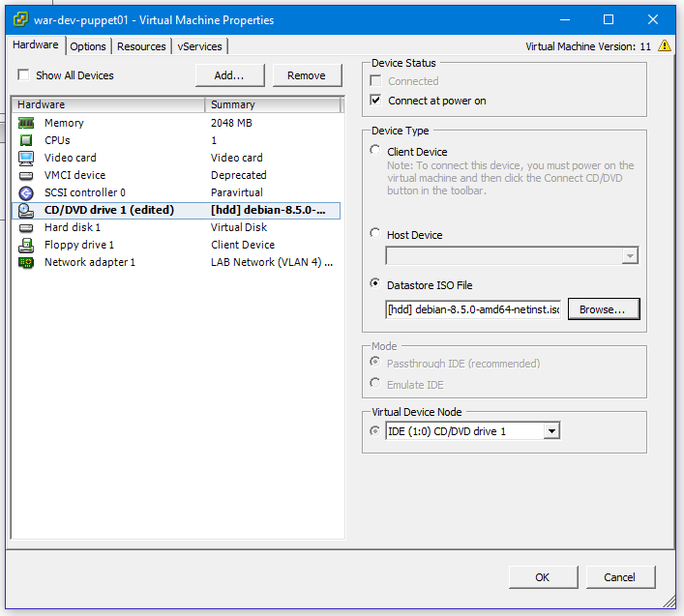Screen dimensions: 684x616
Task: Select the Hard disk 1 row
Action: pyautogui.click(x=176, y=227)
